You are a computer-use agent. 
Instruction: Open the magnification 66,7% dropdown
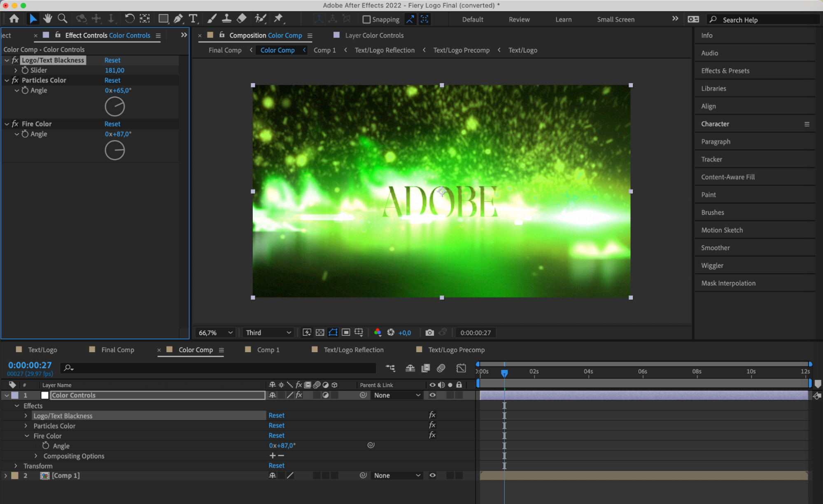(216, 332)
